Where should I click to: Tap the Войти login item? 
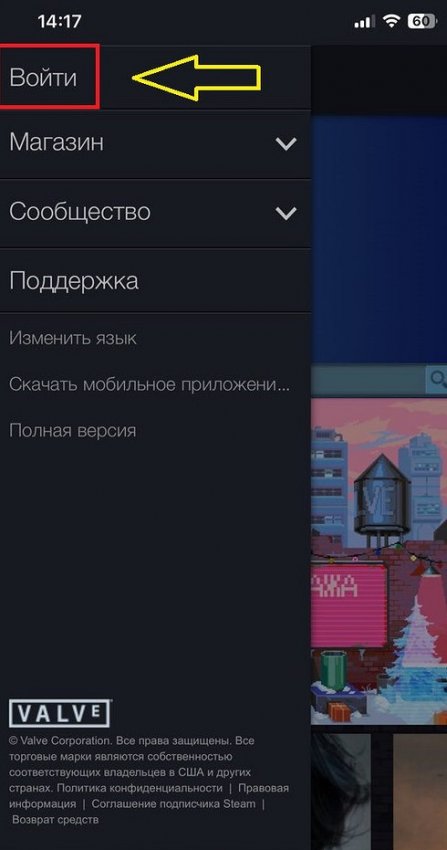click(x=43, y=78)
